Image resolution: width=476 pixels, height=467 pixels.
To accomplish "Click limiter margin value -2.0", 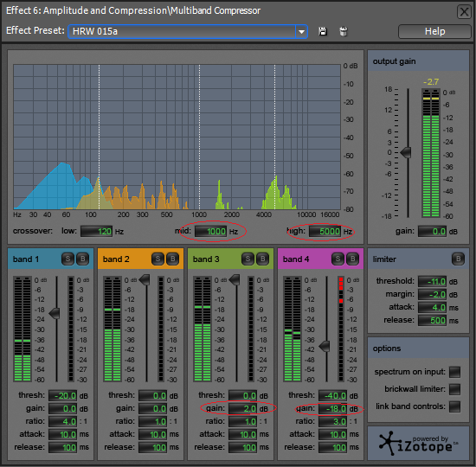I will 432,295.
